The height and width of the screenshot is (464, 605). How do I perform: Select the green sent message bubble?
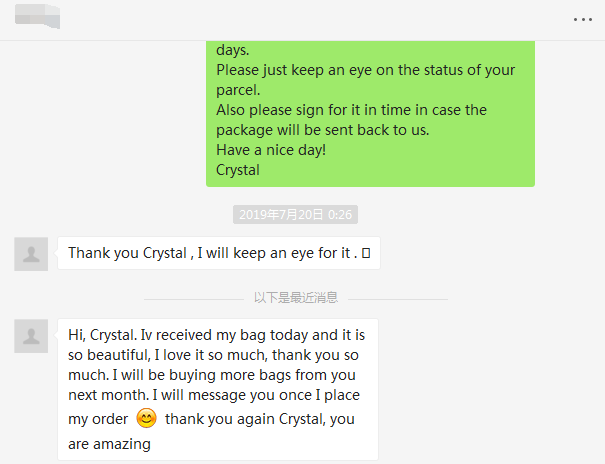[370, 112]
